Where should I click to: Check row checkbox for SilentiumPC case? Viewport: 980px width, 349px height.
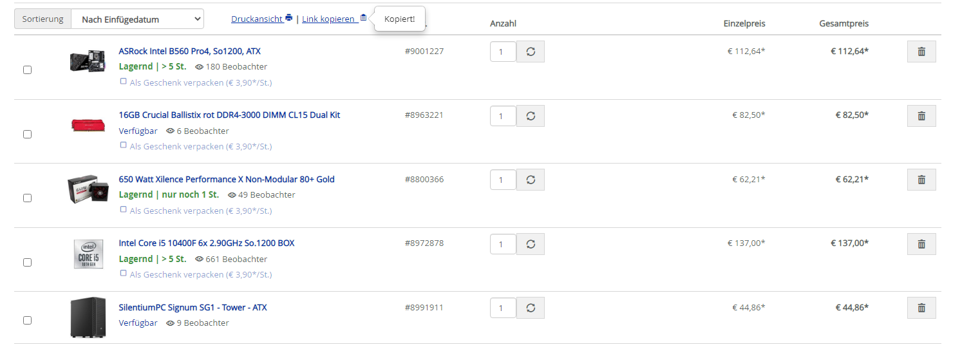click(27, 320)
